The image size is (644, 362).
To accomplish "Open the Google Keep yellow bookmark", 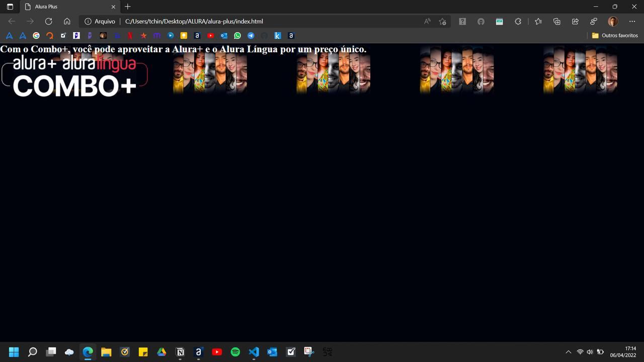I will (x=184, y=36).
